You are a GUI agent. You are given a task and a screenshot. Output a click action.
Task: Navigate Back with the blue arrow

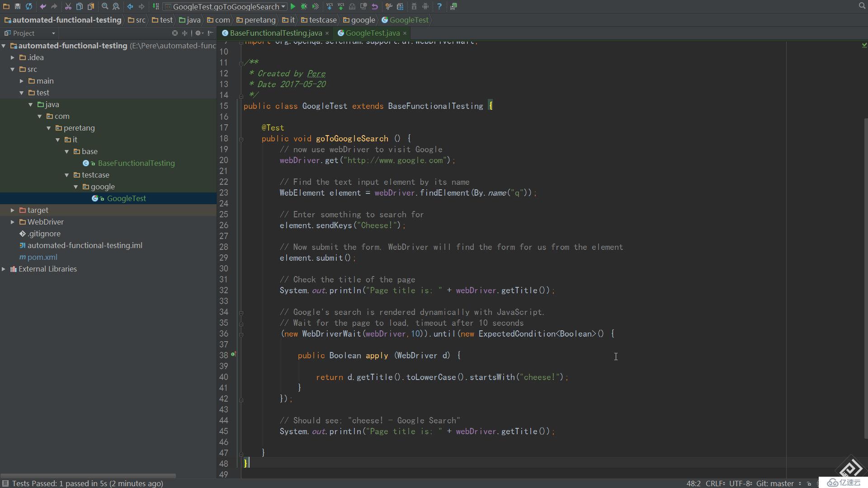pos(130,6)
